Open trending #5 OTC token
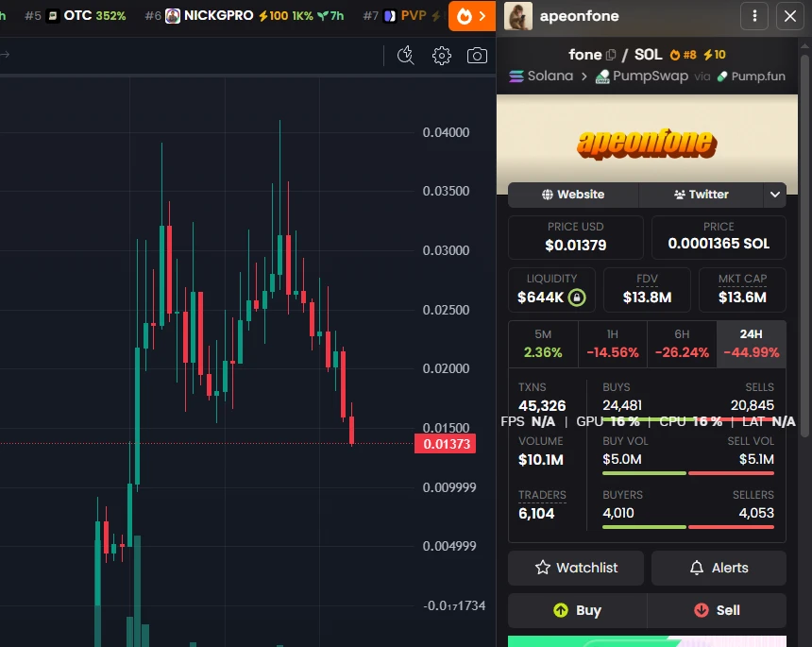 click(76, 16)
